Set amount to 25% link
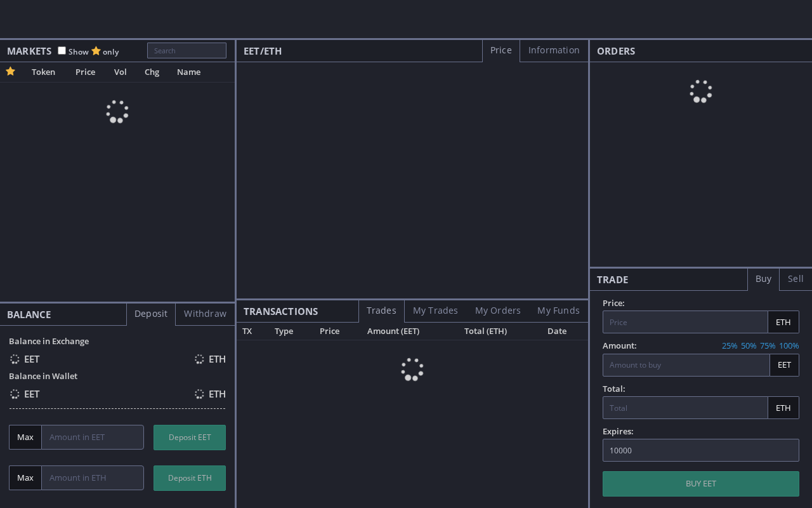The image size is (812, 508). (730, 346)
